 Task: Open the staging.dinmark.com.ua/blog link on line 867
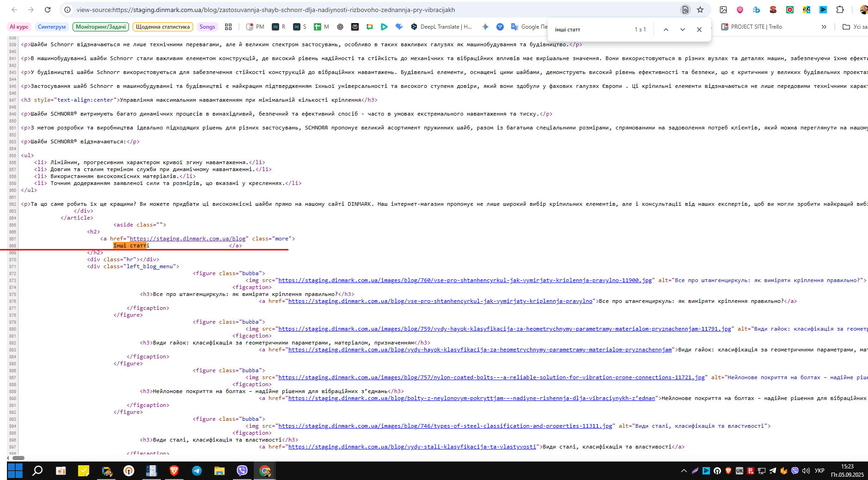click(187, 239)
